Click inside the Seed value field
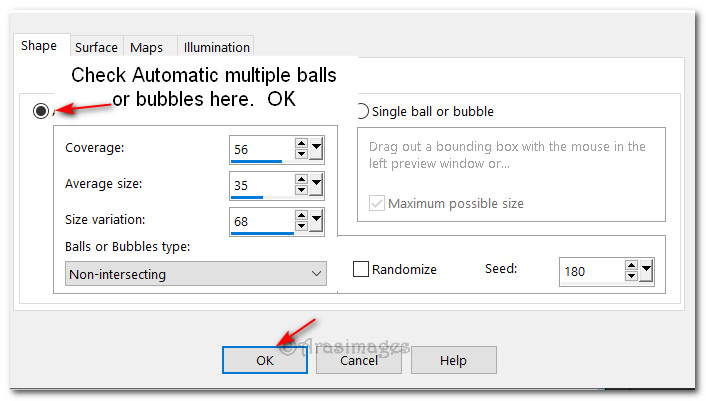Image resolution: width=706 pixels, height=401 pixels. (590, 271)
